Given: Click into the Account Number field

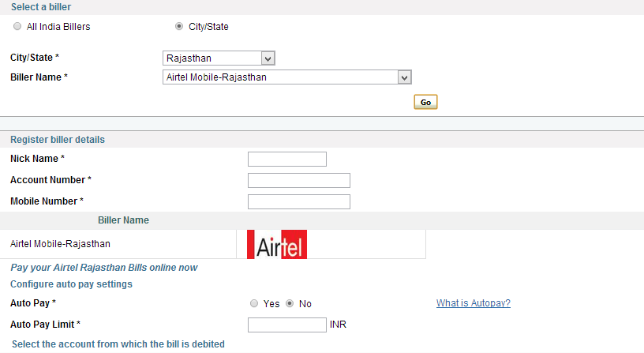Looking at the screenshot, I should [x=298, y=181].
